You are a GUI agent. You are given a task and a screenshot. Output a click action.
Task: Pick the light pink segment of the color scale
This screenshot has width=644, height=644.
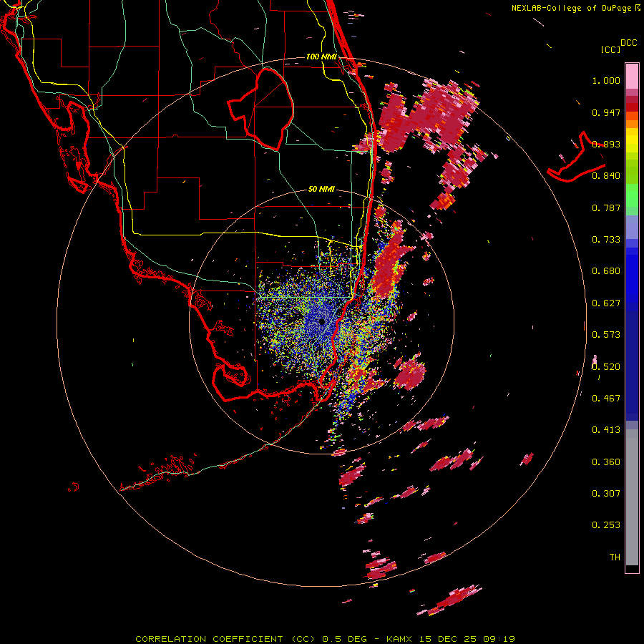pos(632,76)
